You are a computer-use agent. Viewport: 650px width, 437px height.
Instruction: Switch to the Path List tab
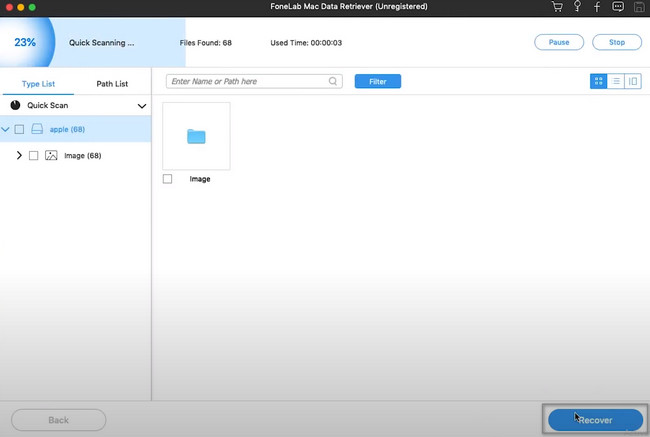(x=112, y=84)
